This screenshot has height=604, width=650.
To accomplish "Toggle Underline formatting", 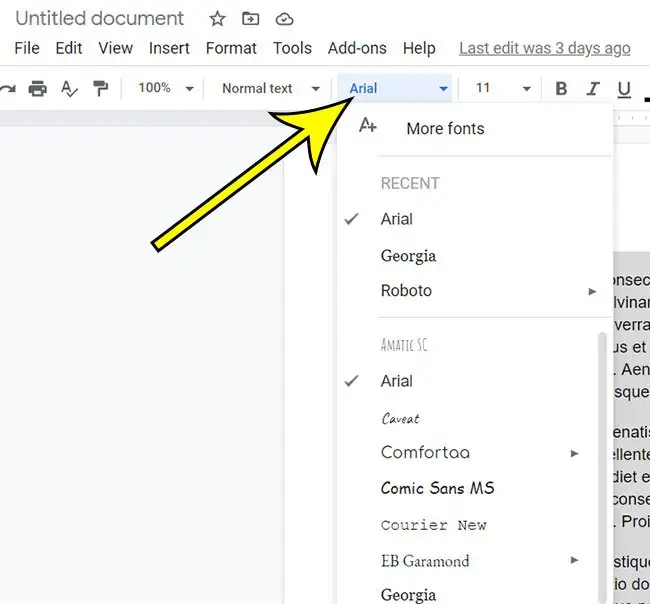I will 624,89.
